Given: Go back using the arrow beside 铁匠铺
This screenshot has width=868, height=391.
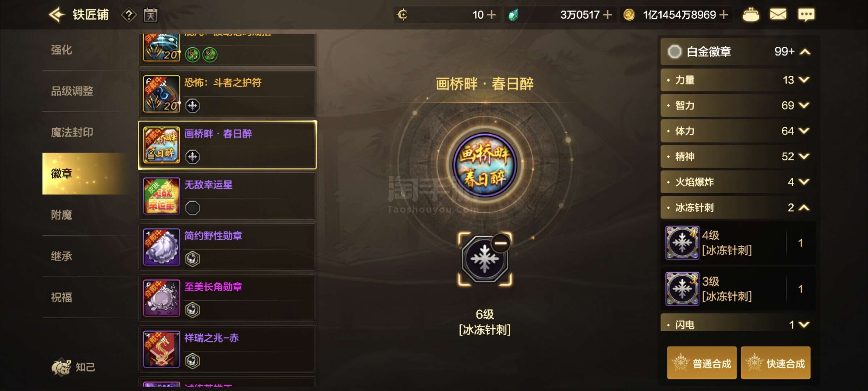Looking at the screenshot, I should coord(57,15).
